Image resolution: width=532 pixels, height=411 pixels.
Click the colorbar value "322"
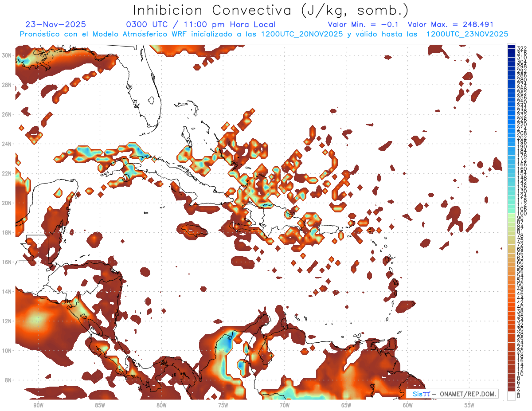pos(522,49)
